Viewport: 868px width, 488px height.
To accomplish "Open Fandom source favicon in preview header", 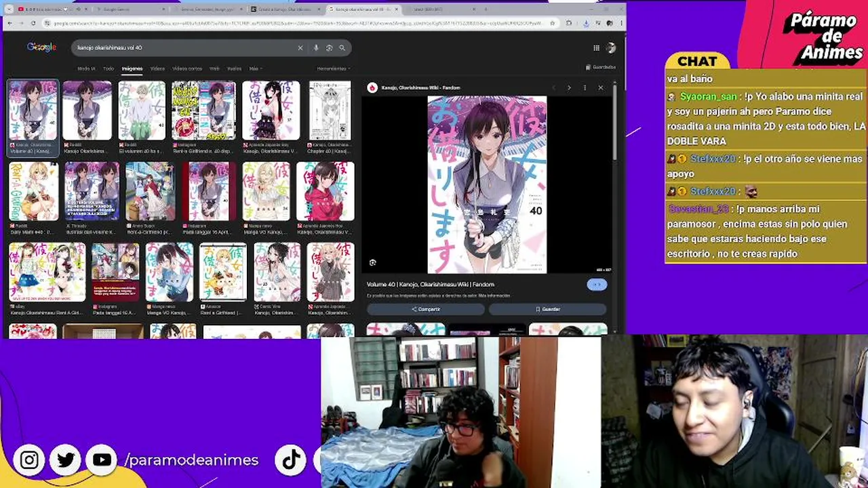I will (x=372, y=87).
